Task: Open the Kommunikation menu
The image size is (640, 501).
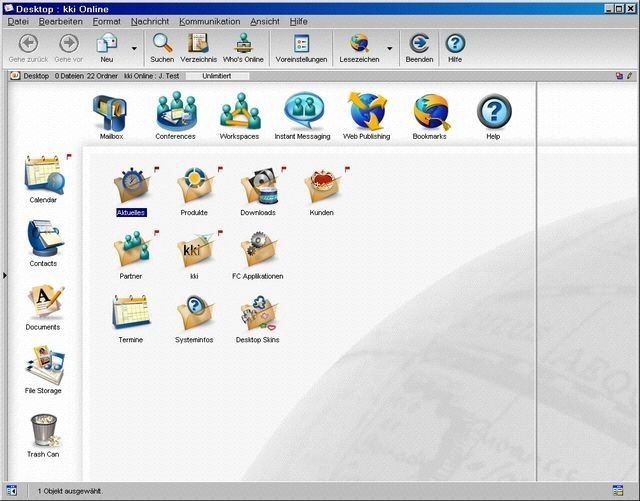Action: (209, 22)
